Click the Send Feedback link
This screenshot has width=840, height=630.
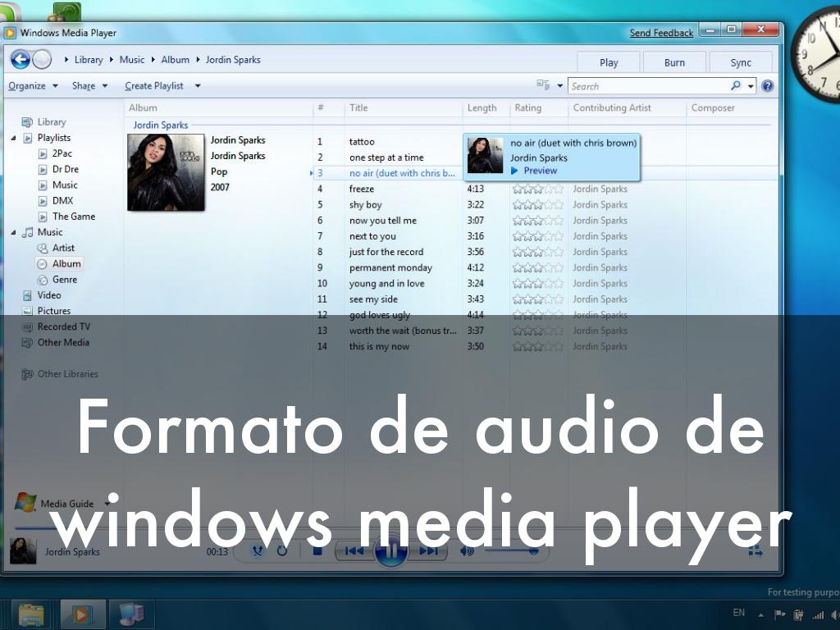[x=661, y=33]
